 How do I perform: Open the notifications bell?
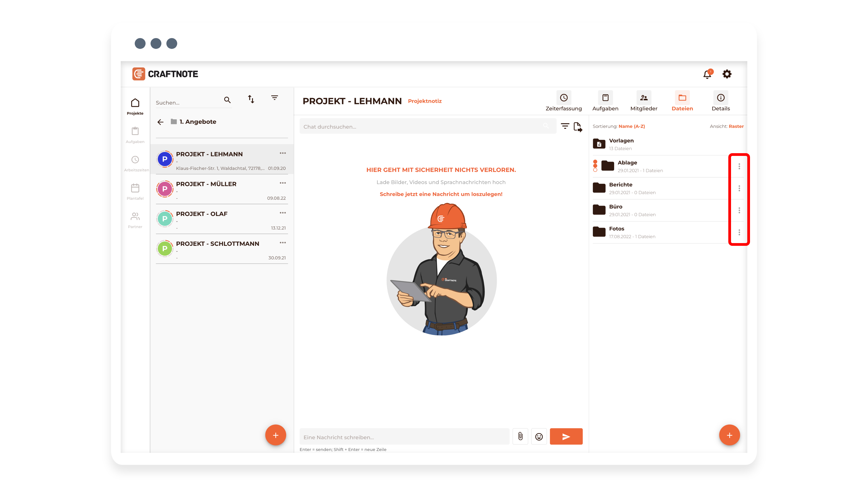[x=707, y=74]
